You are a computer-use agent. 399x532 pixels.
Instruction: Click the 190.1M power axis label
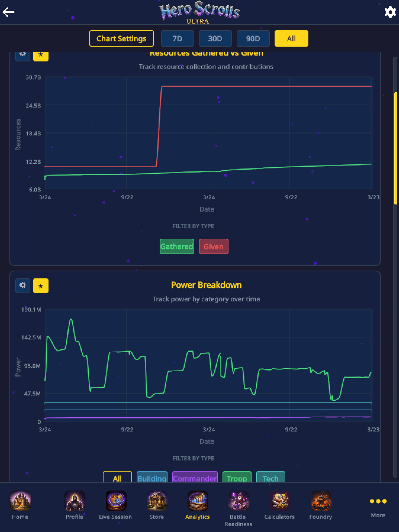click(31, 310)
